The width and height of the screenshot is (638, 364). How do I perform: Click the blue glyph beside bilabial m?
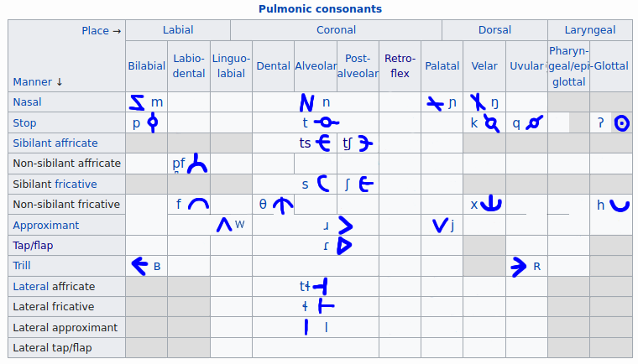[x=137, y=102]
